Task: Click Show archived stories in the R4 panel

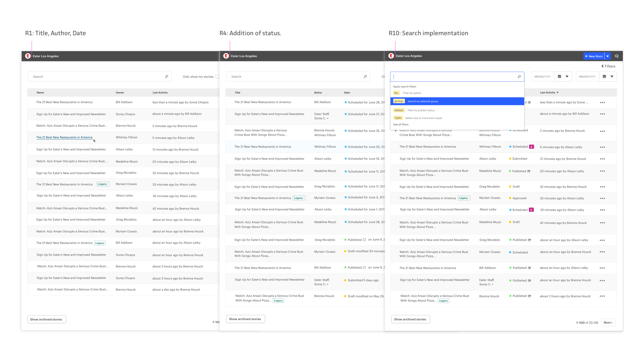Action: 245,319
